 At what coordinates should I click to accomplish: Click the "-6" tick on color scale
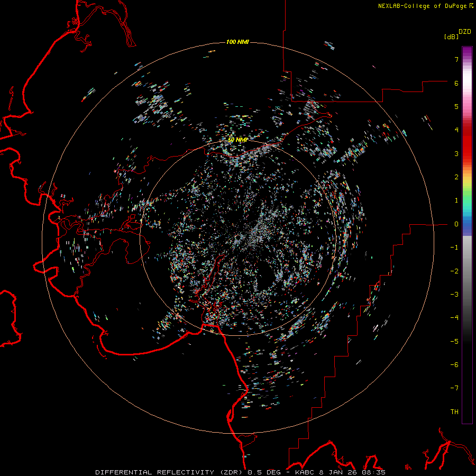[454, 365]
